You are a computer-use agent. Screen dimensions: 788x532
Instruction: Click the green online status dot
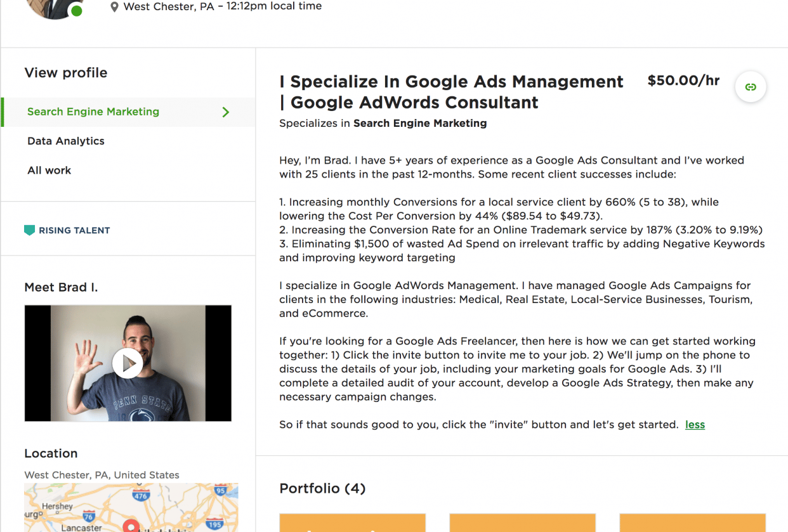(77, 11)
